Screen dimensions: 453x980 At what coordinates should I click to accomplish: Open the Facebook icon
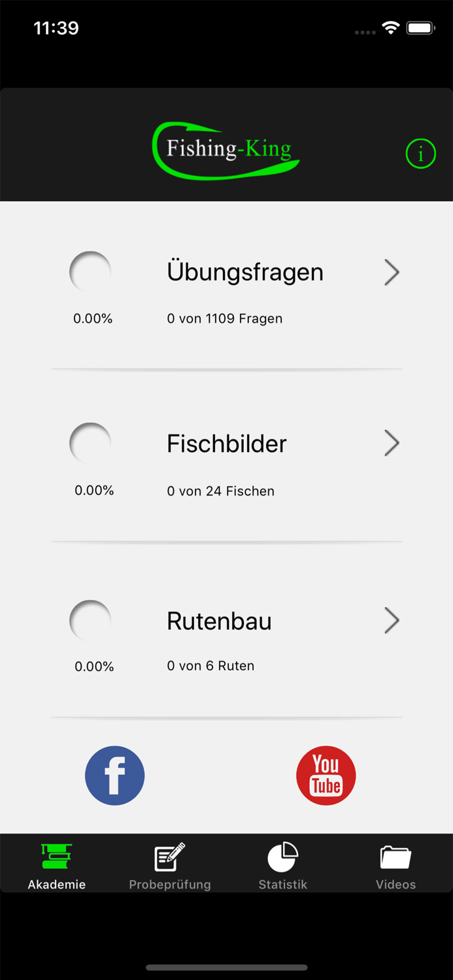(114, 775)
